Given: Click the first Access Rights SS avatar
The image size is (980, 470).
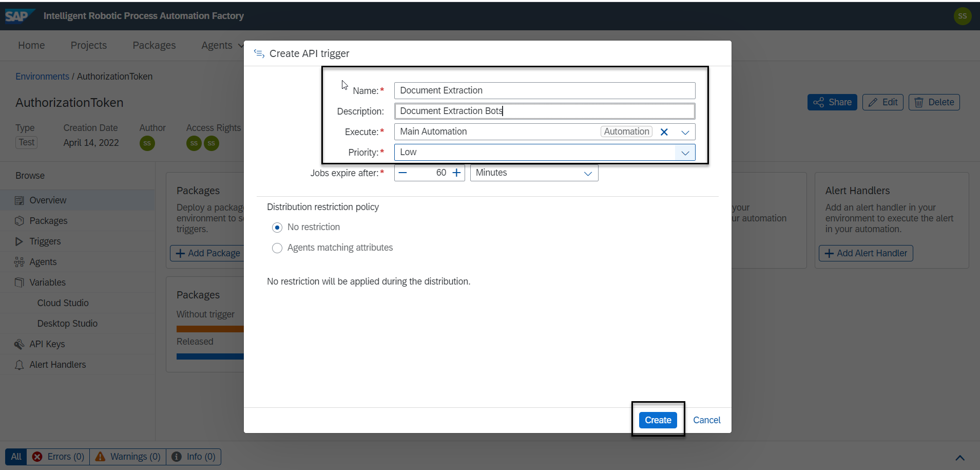Looking at the screenshot, I should coord(194,143).
